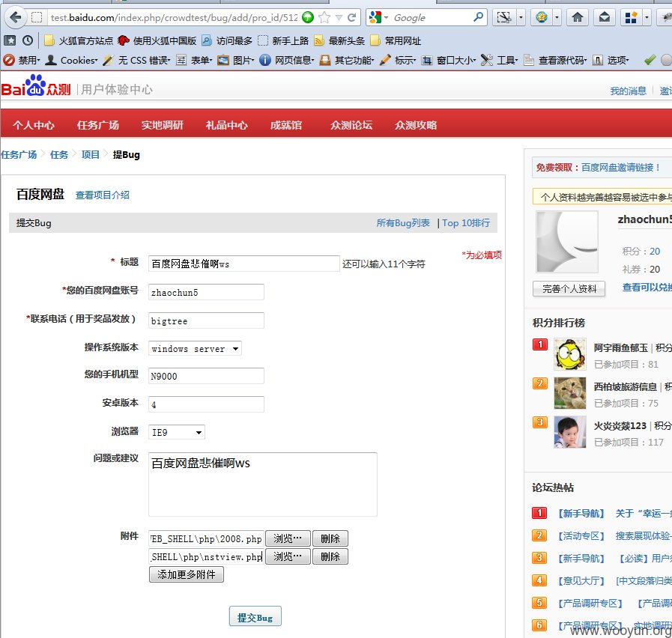Click 删除 button for 2008.php attachment
The width and height of the screenshot is (672, 638).
pyautogui.click(x=330, y=538)
